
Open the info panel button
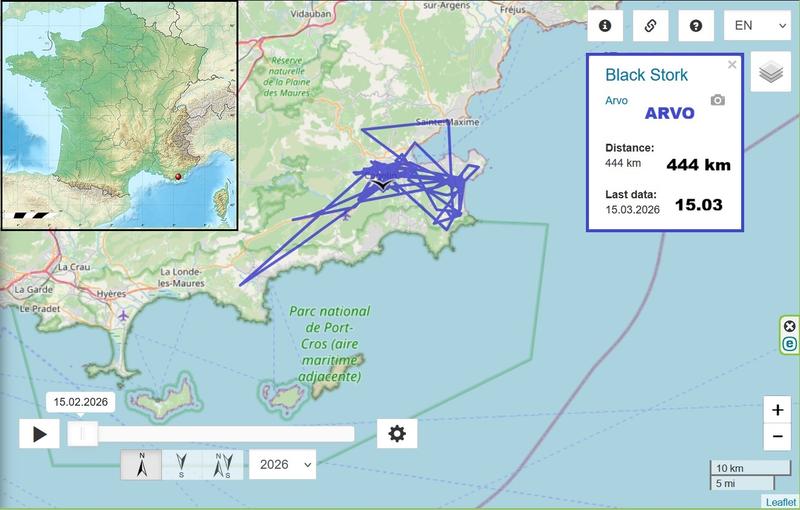coord(605,26)
